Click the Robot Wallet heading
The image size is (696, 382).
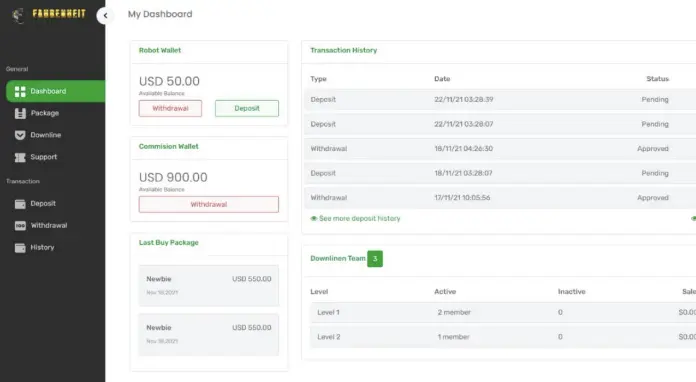pyautogui.click(x=160, y=50)
